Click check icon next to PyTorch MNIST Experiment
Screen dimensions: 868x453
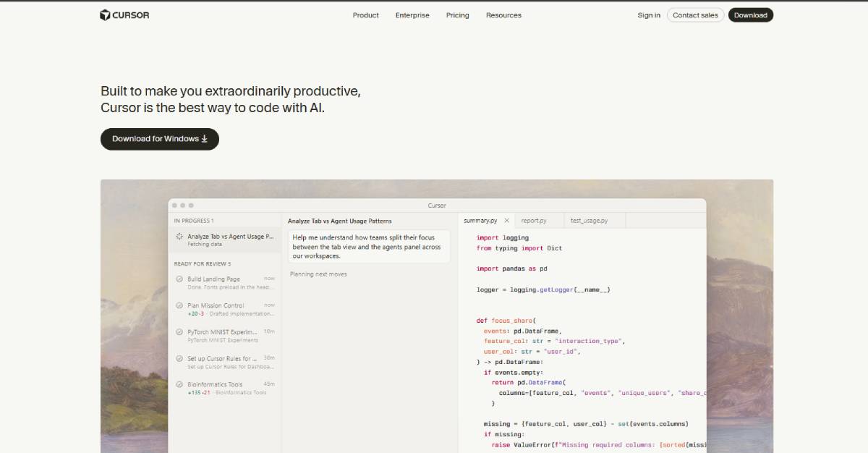click(x=179, y=332)
